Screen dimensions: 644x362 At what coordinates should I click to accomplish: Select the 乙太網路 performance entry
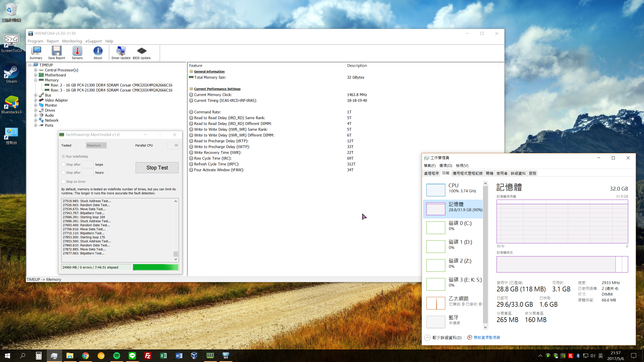[x=453, y=303]
